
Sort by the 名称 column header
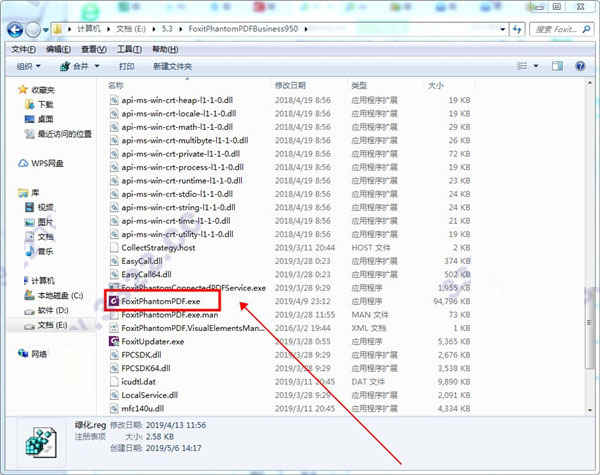pos(116,85)
